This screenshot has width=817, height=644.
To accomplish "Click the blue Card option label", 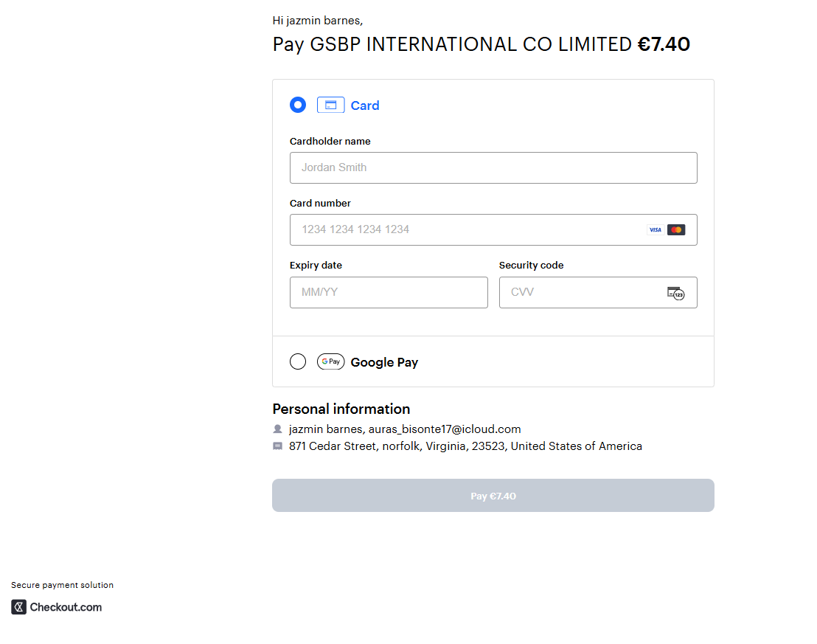I will click(365, 105).
